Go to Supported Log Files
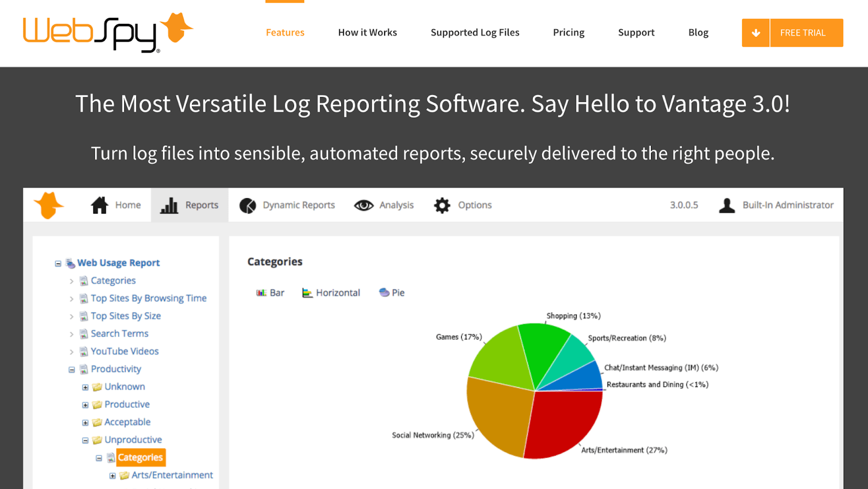Image resolution: width=868 pixels, height=489 pixels. [475, 33]
